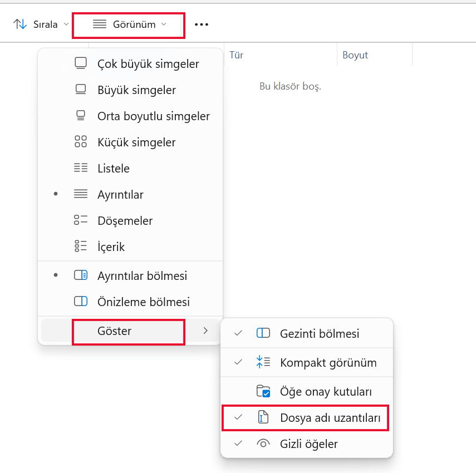Click the Önizleme bölmesi pane icon

click(81, 301)
